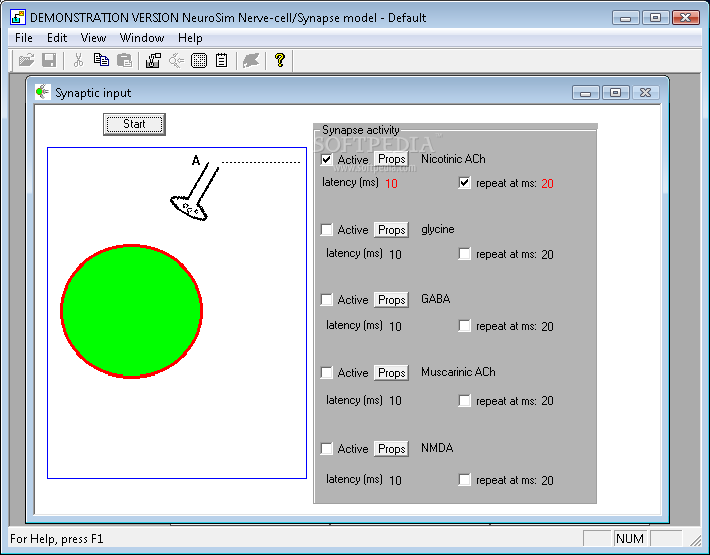
Task: Click the NeuroSim application title bar icon
Action: tap(17, 18)
